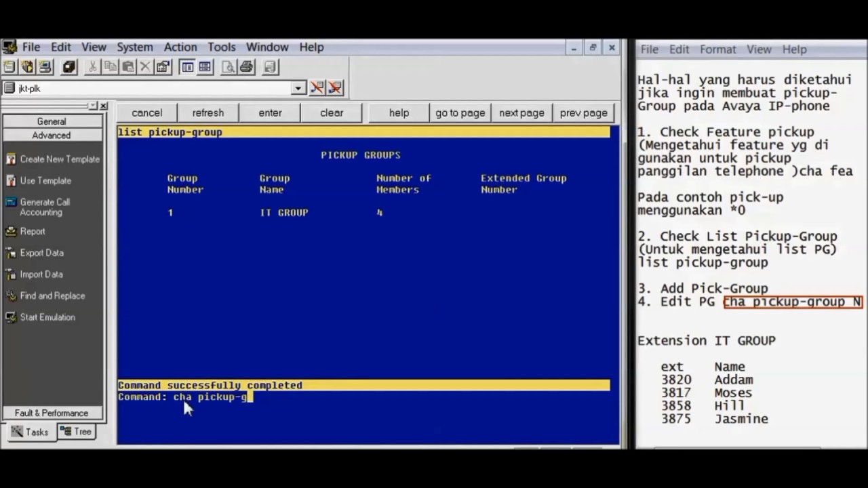Image resolution: width=868 pixels, height=488 pixels.
Task: Click the IT GROUP name in the table
Action: pyautogui.click(x=284, y=213)
